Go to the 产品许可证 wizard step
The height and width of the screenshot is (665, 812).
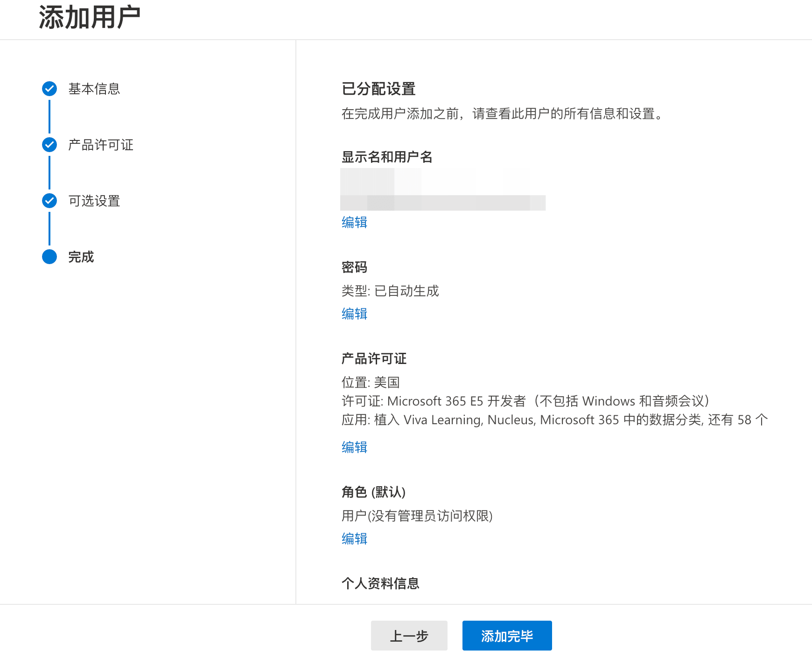click(x=100, y=145)
